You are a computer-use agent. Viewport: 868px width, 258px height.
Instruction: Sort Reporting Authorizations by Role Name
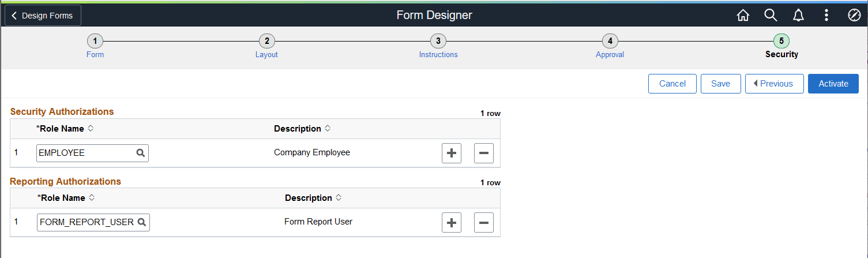(x=66, y=198)
